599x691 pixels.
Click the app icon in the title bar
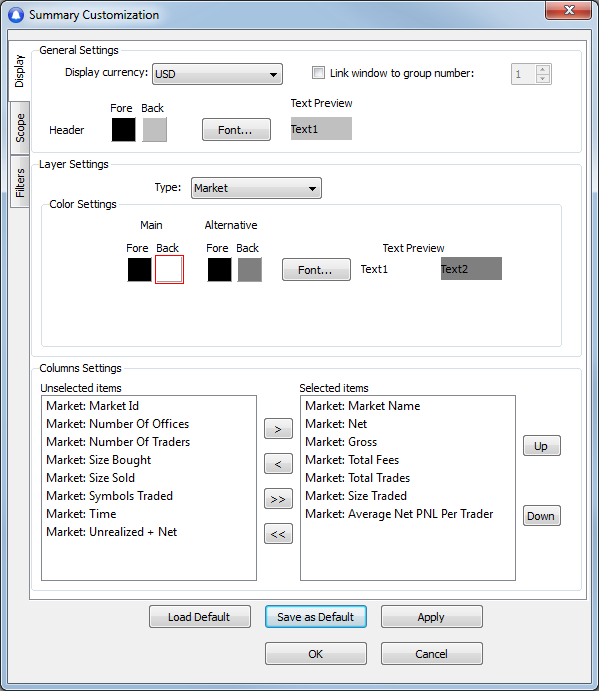(16, 15)
